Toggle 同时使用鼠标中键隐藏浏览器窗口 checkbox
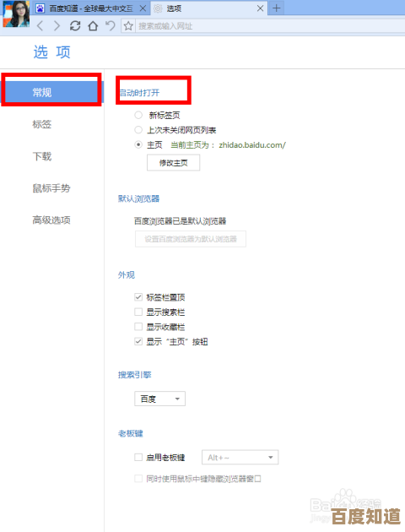 (138, 479)
